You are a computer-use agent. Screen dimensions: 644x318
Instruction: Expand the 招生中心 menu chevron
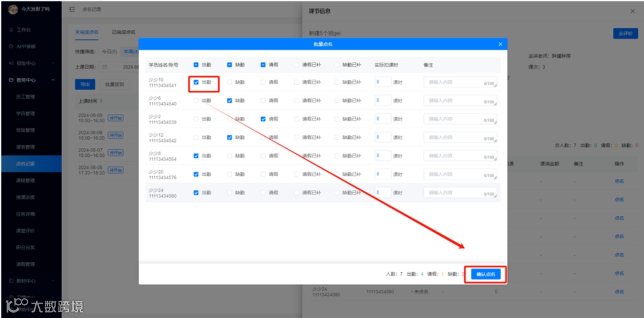pos(53,64)
